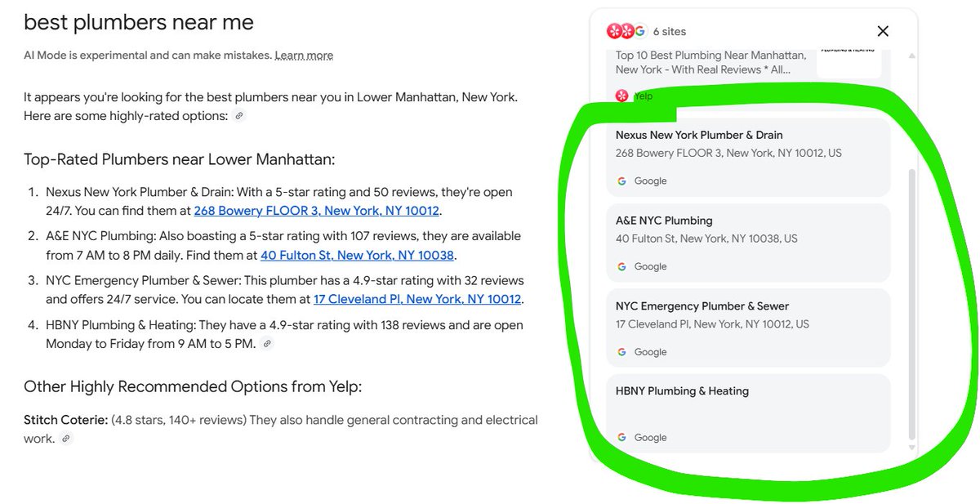Open A&E NYC Plumbing source card
Screen dimensions: 980x504
[748, 243]
